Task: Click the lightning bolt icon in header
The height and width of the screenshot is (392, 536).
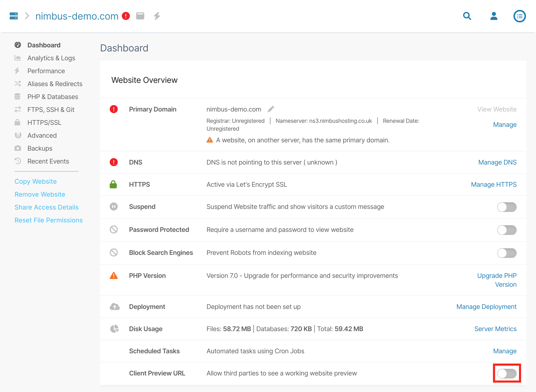Action: click(157, 16)
